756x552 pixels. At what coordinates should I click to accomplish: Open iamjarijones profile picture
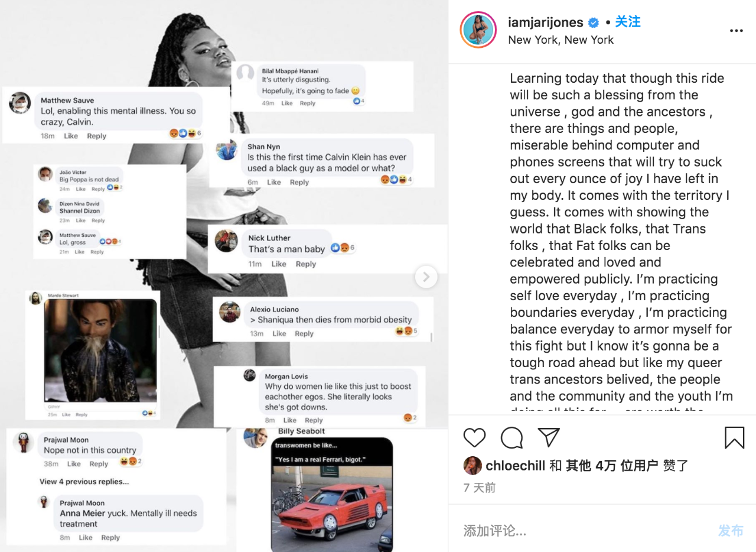click(478, 30)
